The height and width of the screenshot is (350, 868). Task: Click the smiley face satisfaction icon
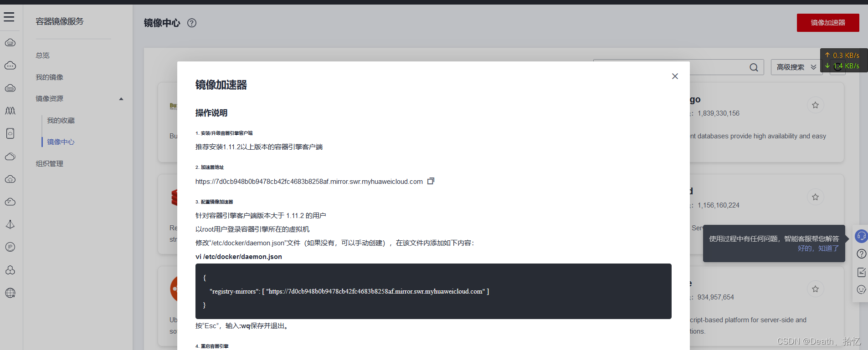click(x=861, y=289)
